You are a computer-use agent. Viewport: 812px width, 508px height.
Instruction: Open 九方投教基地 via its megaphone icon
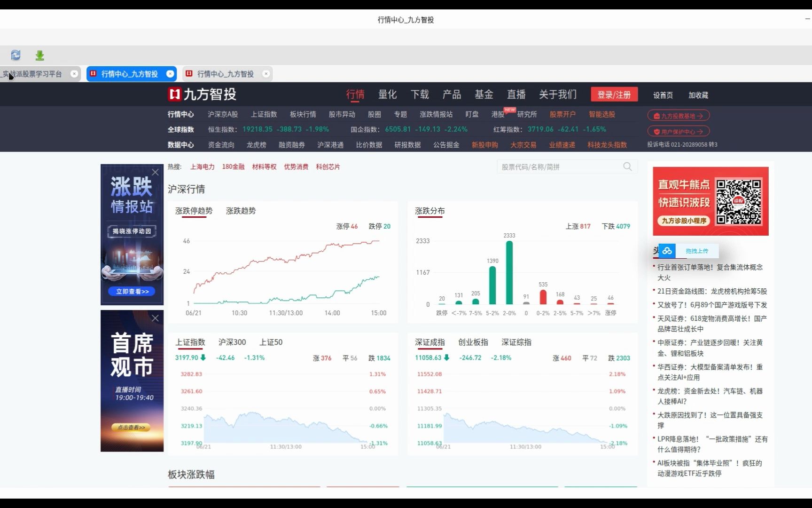[656, 115]
